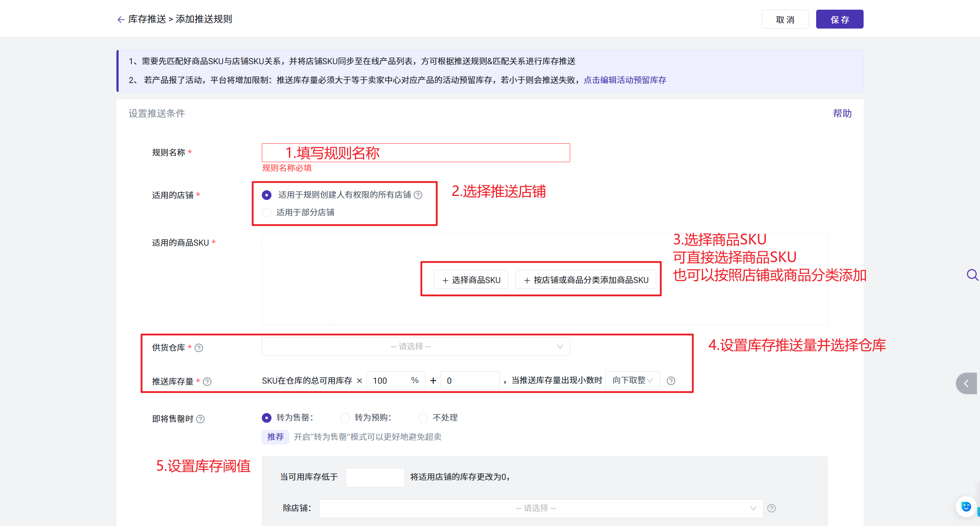Click the 添加推送规则 breadcrumb text

(204, 19)
